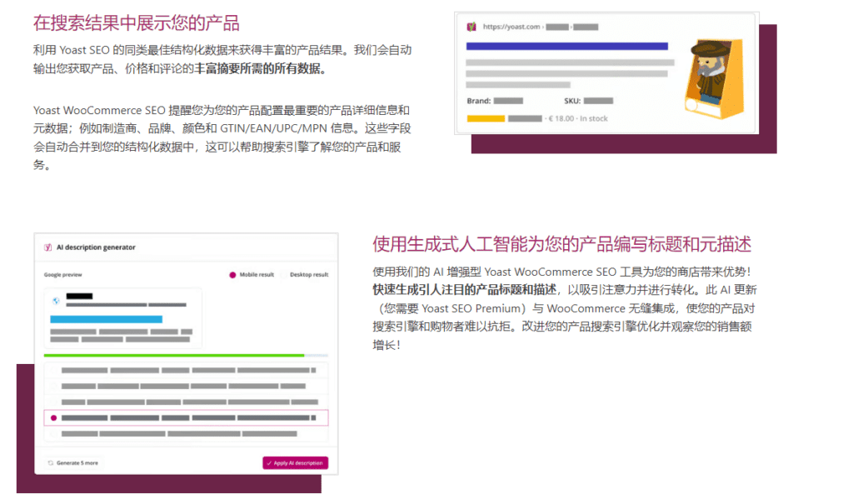Click the blue title bar in the search result mockup
Screen dimensions: 853x504
(x=566, y=47)
